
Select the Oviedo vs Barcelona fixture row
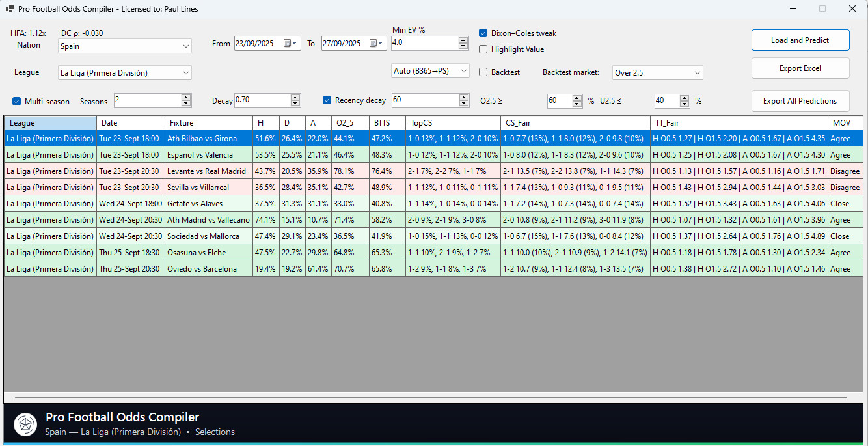[x=202, y=269]
